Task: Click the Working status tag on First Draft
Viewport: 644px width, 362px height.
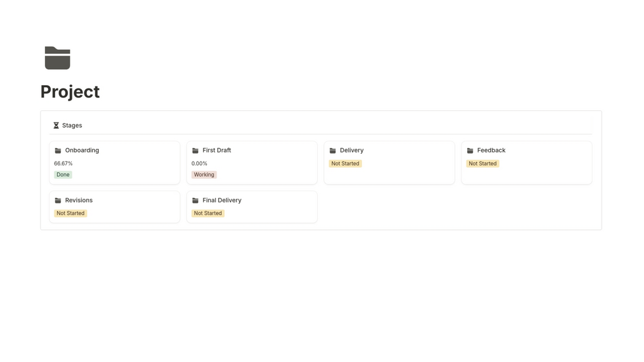Action: tap(204, 175)
